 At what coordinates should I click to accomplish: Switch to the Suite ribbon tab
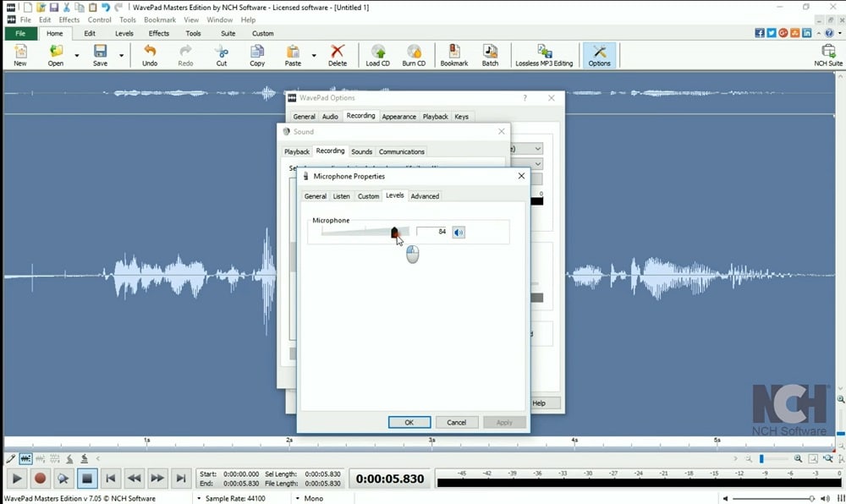coord(228,34)
